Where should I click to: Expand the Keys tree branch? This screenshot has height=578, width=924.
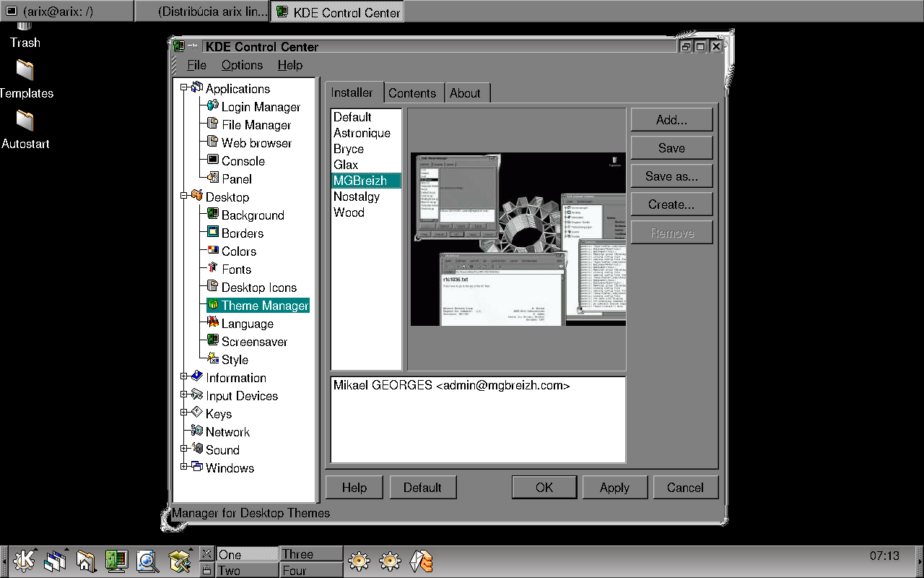[x=185, y=412]
